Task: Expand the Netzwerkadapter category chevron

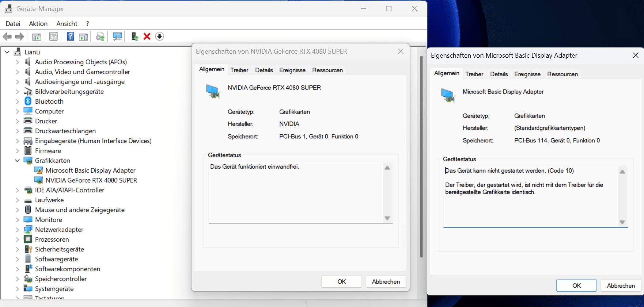Action: tap(17, 230)
